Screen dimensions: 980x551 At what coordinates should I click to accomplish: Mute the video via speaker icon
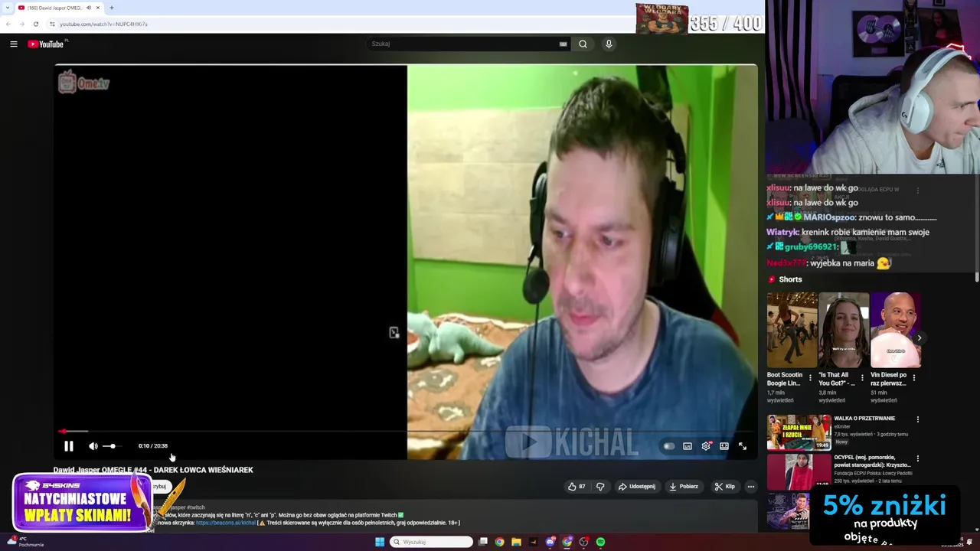coord(93,446)
